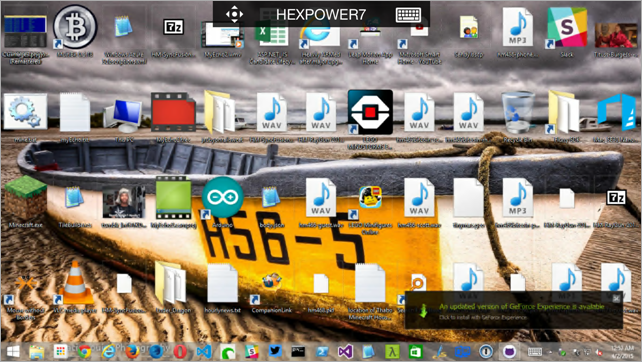Launch Google Chrome from the taskbar

tap(84, 352)
